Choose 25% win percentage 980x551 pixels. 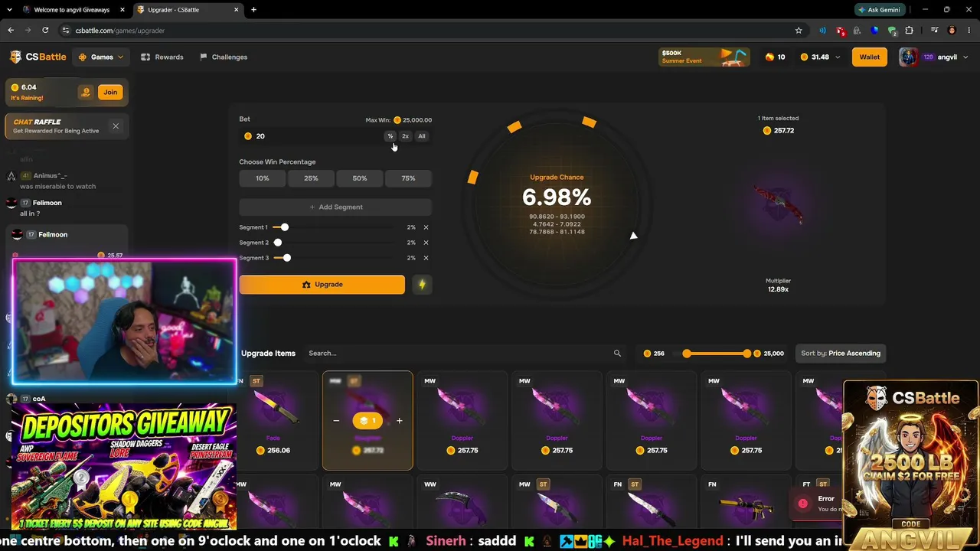coord(311,178)
